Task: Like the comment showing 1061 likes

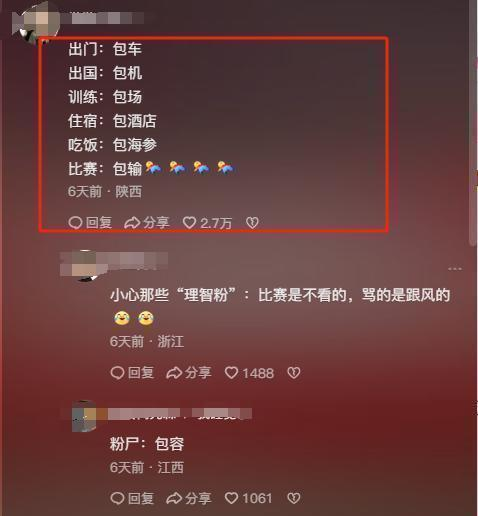Action: click(249, 498)
